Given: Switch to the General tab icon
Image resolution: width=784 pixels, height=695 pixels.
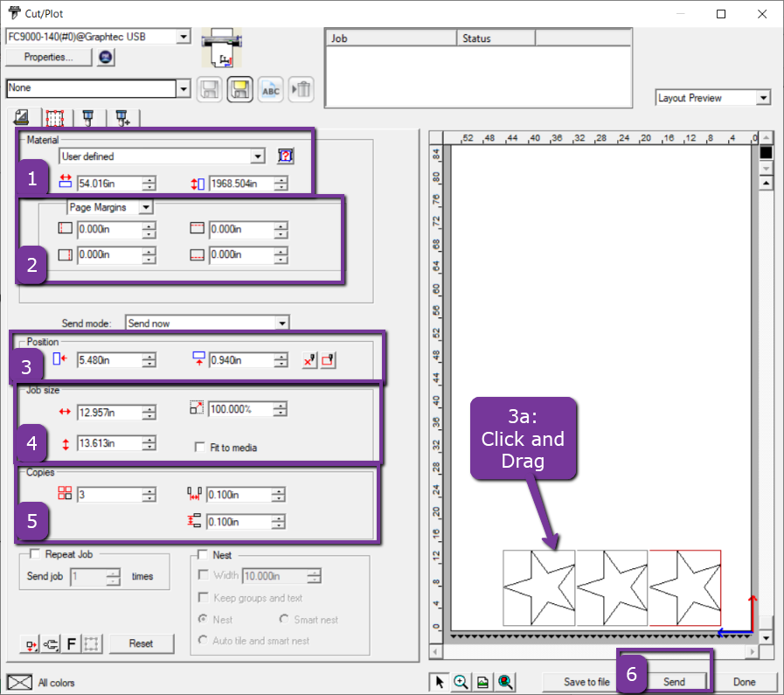Looking at the screenshot, I should pyautogui.click(x=22, y=117).
